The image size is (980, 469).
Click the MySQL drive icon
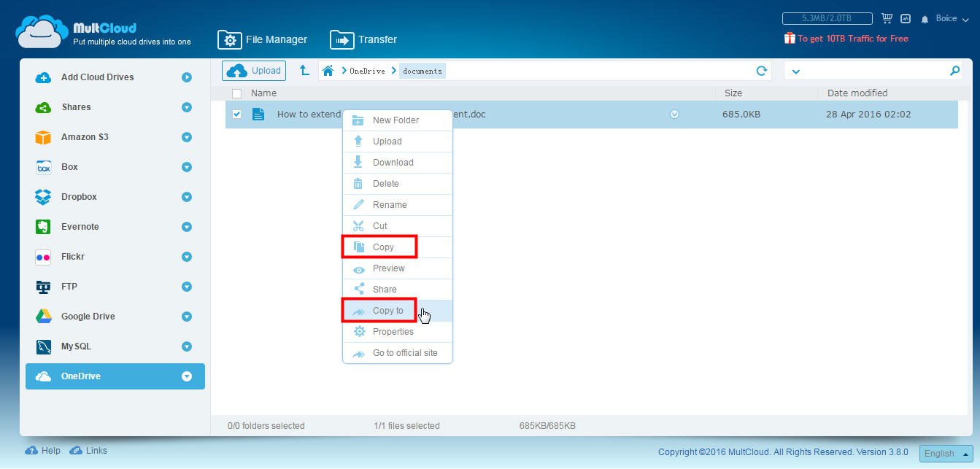tap(43, 346)
